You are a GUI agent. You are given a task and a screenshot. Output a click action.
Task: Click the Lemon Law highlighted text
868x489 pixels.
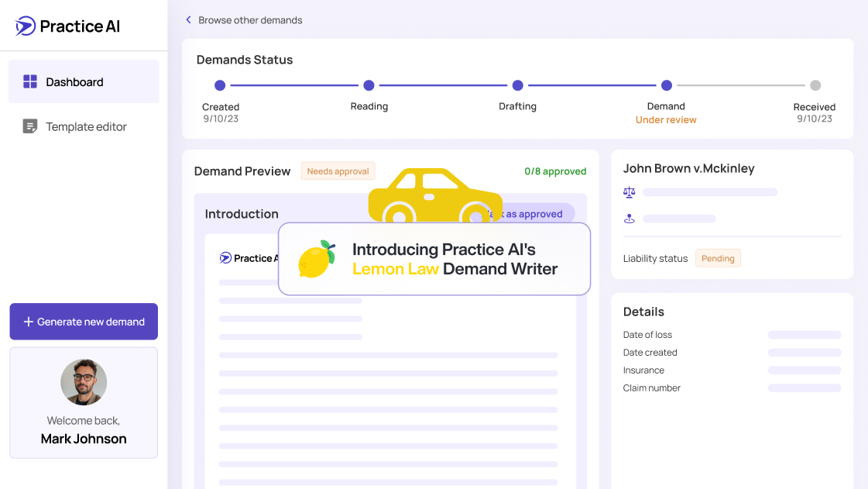click(395, 269)
